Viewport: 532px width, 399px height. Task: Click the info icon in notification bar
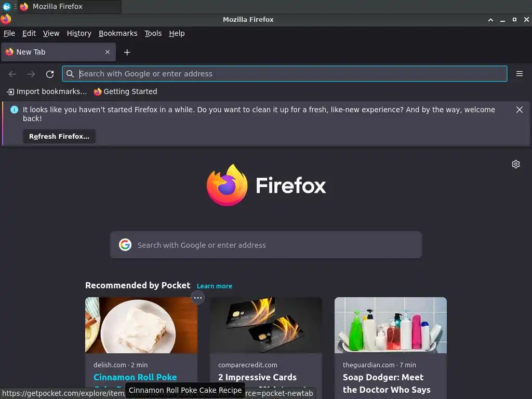click(14, 110)
